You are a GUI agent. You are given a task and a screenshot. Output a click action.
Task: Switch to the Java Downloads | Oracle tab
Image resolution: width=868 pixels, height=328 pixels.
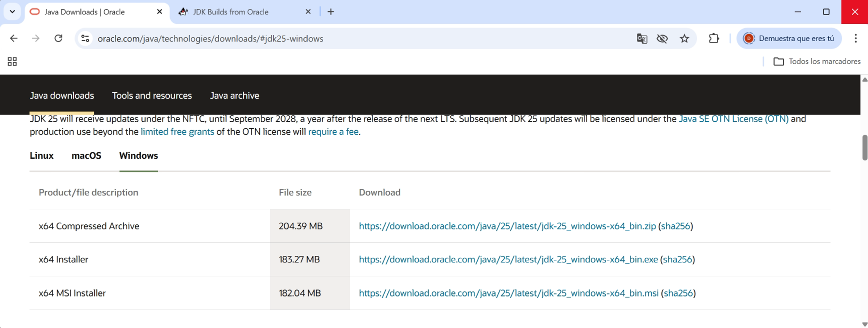[x=97, y=12]
